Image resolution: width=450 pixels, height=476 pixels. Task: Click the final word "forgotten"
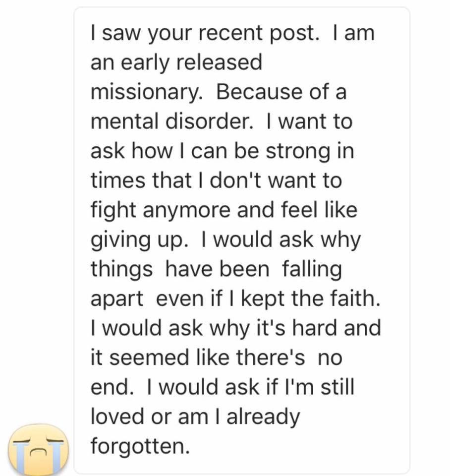pyautogui.click(x=139, y=446)
